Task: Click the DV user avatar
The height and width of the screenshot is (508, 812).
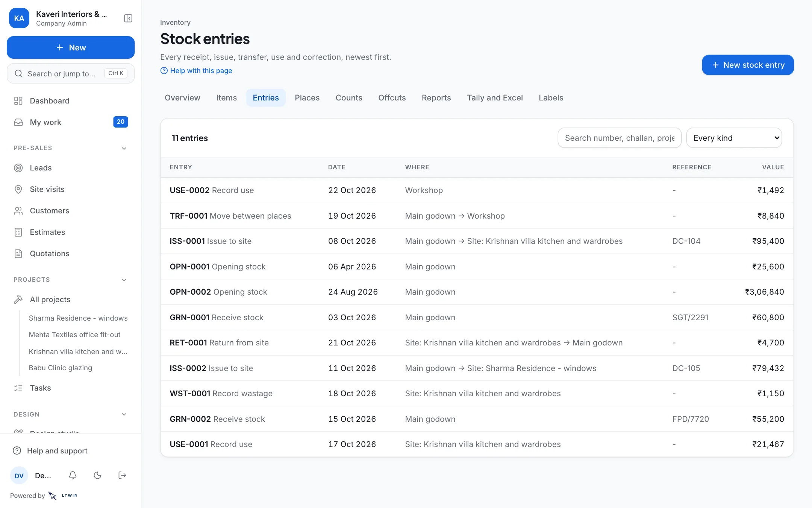Action: pos(19,476)
